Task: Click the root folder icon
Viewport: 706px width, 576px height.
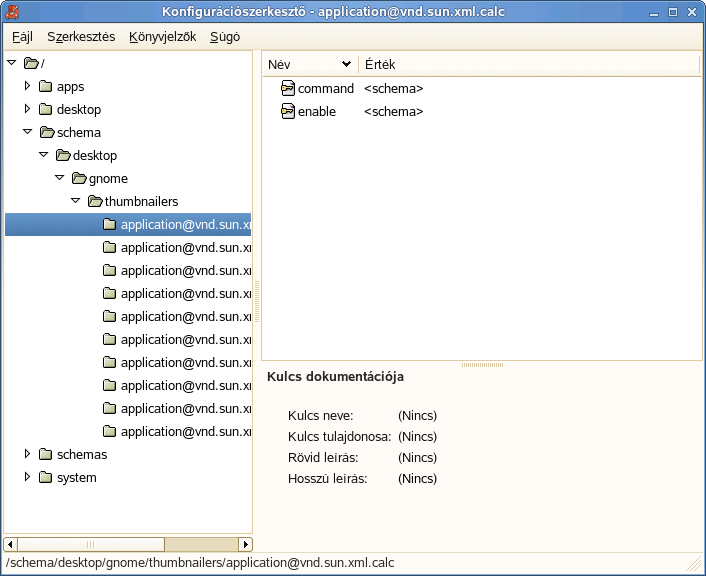Action: pyautogui.click(x=31, y=63)
